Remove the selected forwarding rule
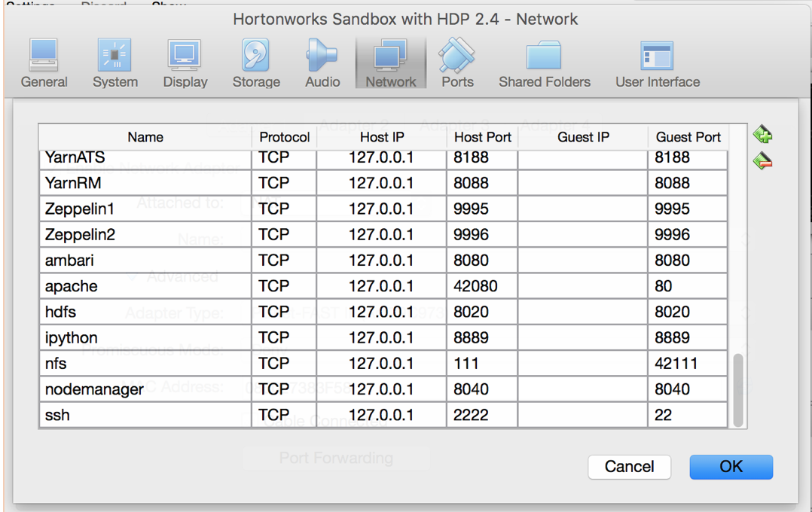The height and width of the screenshot is (512, 812). (x=762, y=160)
